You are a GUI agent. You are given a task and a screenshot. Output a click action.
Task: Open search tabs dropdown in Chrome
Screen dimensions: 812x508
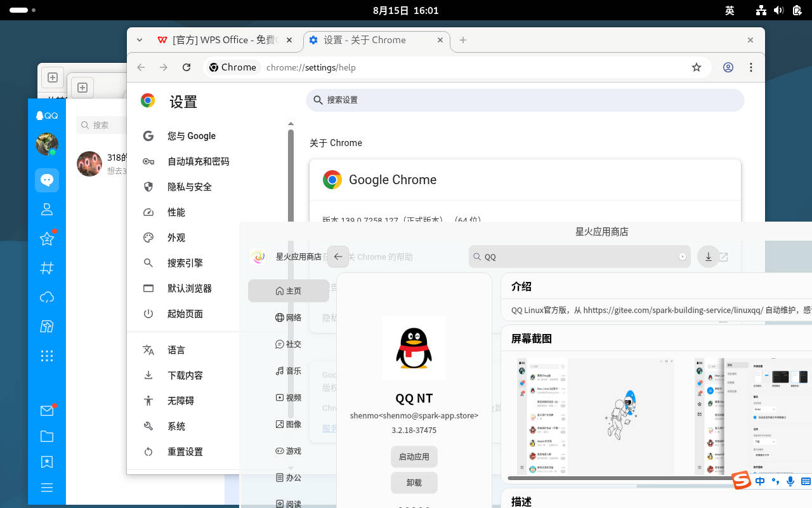pyautogui.click(x=140, y=40)
